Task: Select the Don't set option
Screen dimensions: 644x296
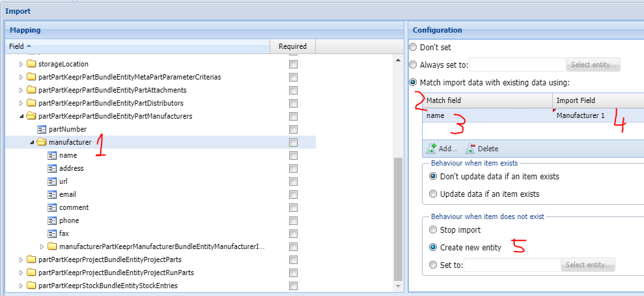Action: (413, 48)
